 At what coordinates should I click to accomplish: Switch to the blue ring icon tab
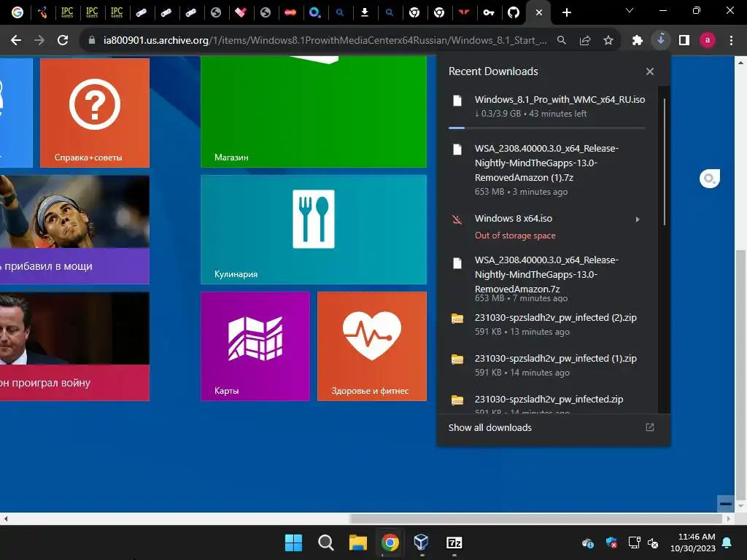tap(315, 12)
